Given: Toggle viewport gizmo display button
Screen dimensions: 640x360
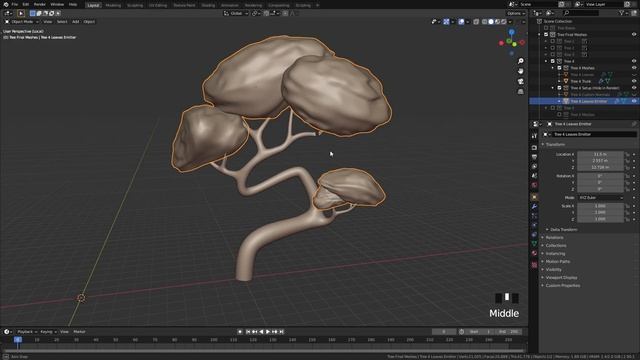Looking at the screenshot, I should (447, 22).
